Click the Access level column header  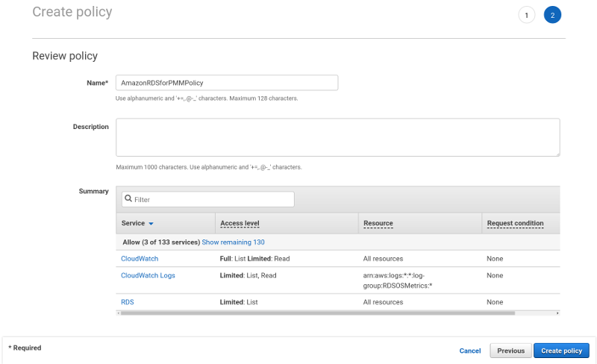coord(240,223)
